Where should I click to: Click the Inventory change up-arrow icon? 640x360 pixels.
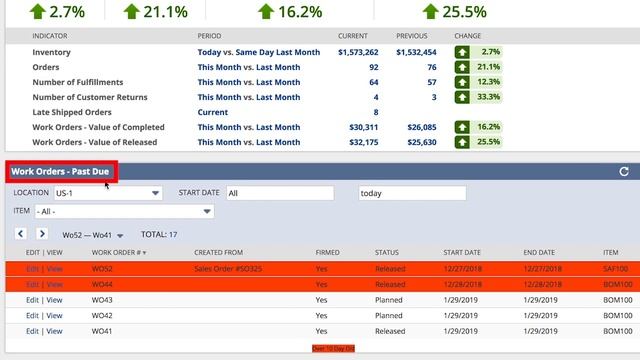pyautogui.click(x=462, y=52)
